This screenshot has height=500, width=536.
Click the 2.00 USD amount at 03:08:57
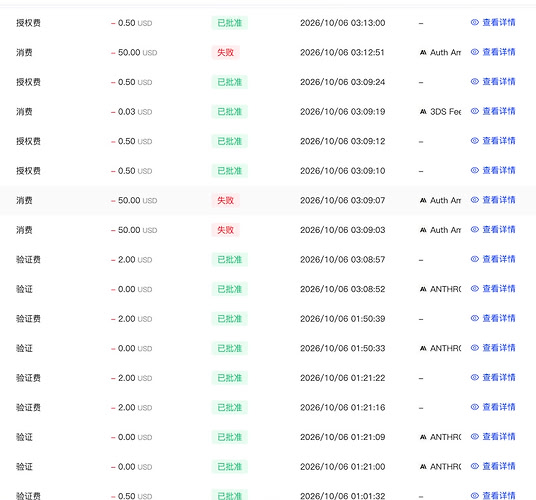(132, 260)
